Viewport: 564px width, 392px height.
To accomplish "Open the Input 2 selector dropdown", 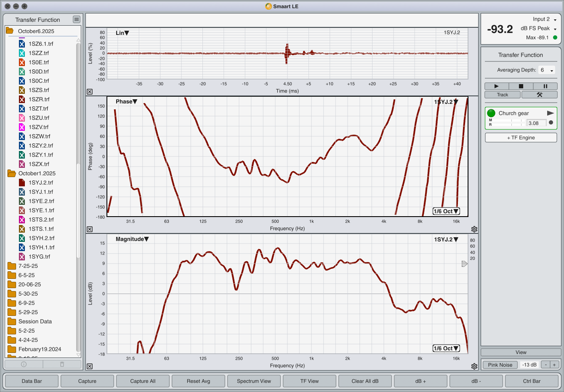I will (545, 19).
